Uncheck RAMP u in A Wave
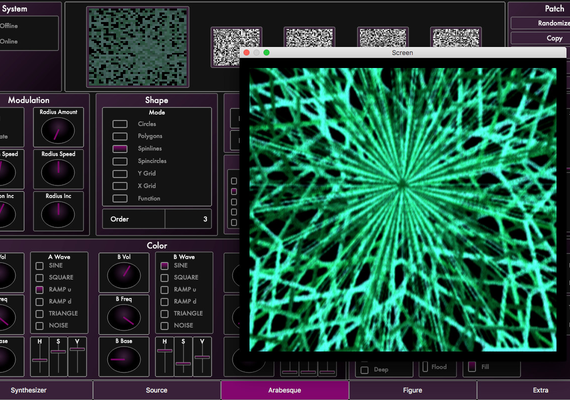Viewport: 570px width, 400px height. pos(40,290)
